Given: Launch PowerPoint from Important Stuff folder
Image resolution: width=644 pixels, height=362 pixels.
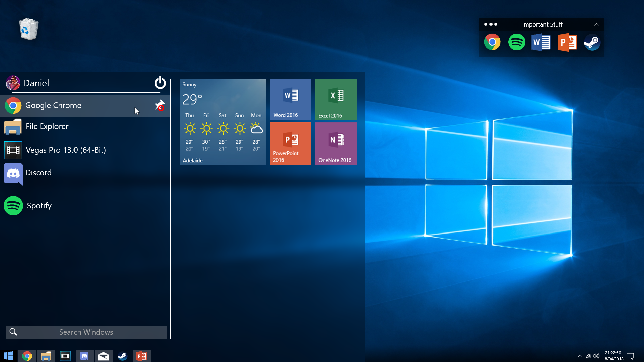Looking at the screenshot, I should pyautogui.click(x=567, y=42).
